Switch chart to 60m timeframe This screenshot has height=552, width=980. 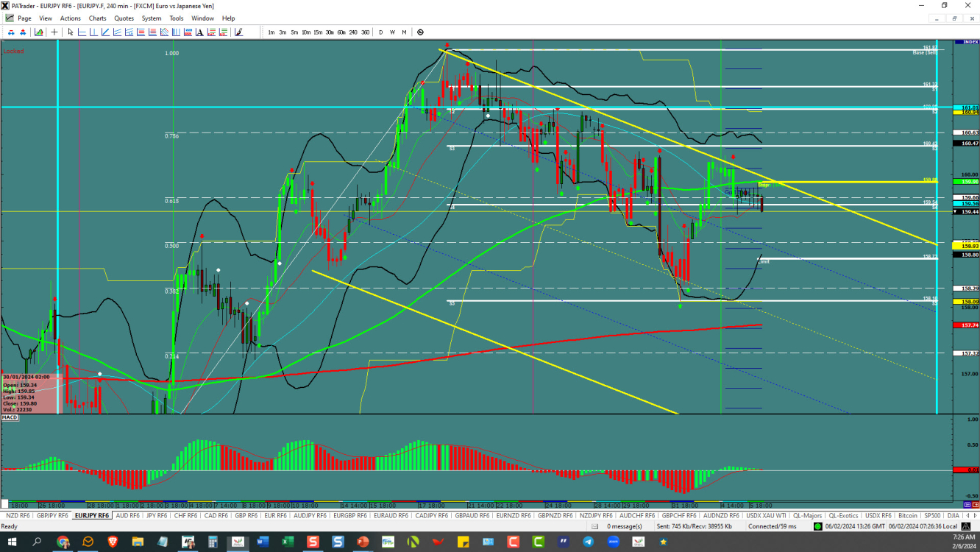pos(341,32)
